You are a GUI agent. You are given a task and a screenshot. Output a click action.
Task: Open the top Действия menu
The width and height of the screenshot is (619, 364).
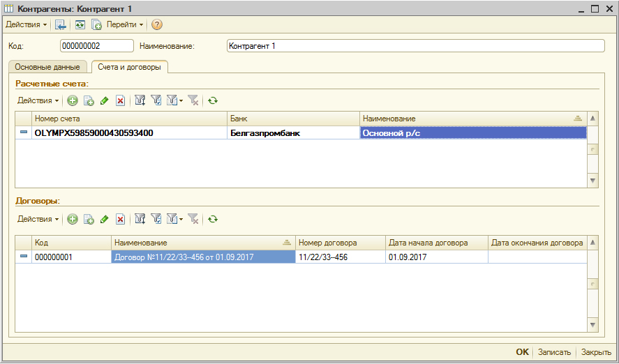(x=27, y=24)
